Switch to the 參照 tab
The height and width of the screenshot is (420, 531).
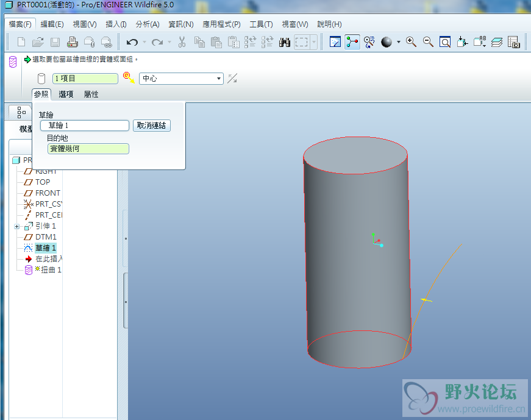point(41,94)
